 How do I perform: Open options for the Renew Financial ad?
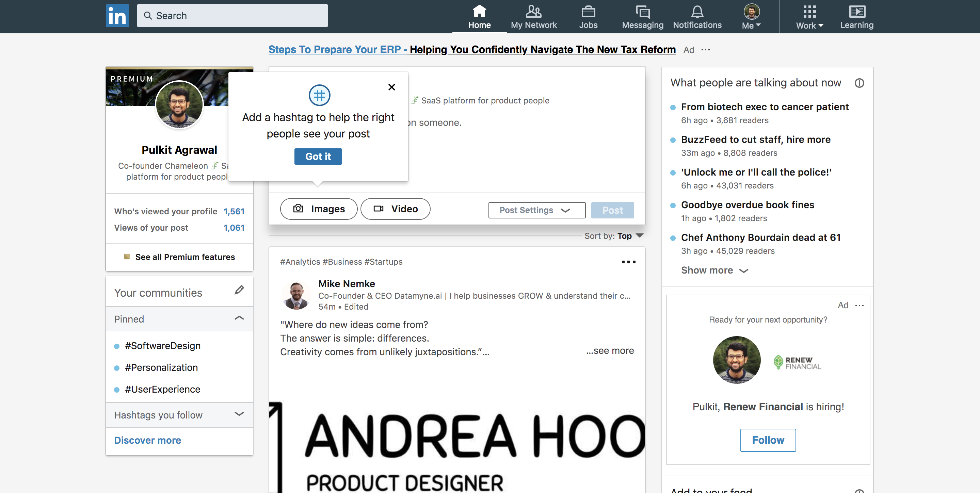tap(859, 305)
